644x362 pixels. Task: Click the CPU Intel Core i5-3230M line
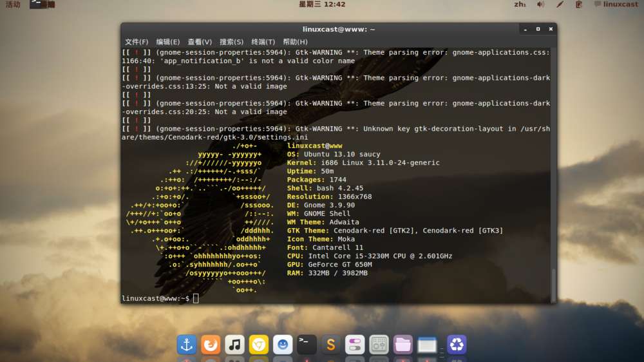369,256
